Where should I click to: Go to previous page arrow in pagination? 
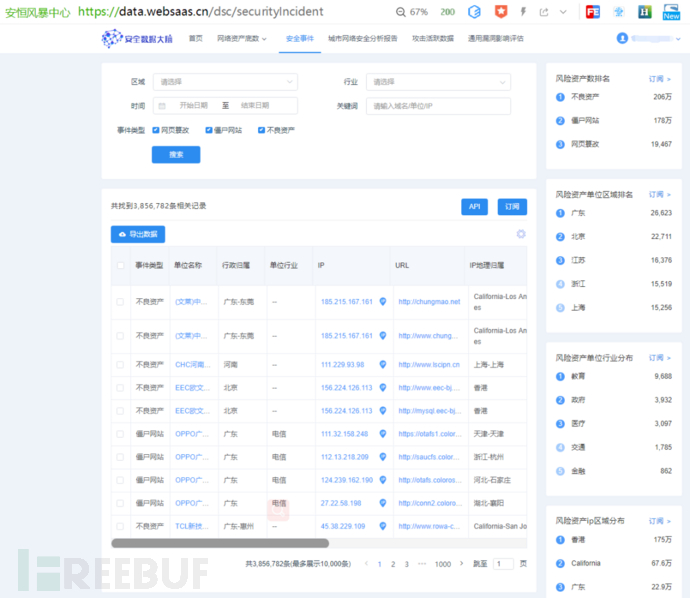pos(366,563)
